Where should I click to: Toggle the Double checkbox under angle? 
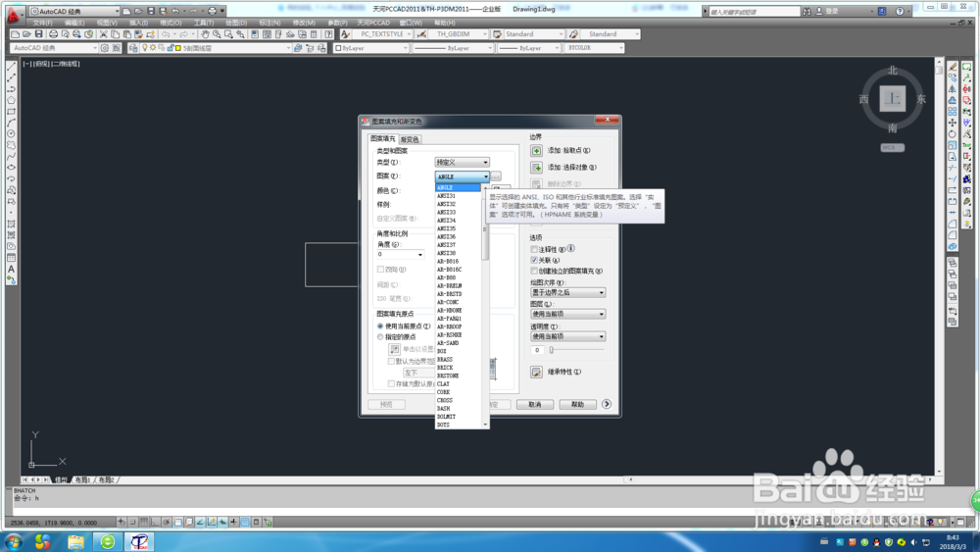click(380, 270)
